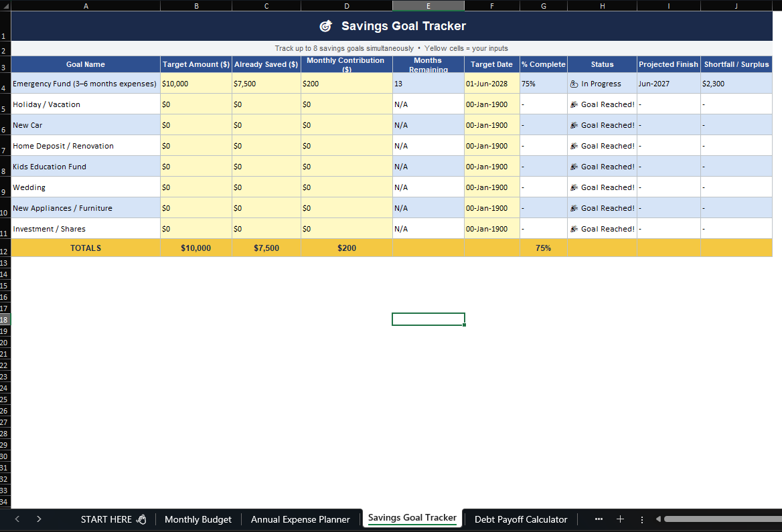Select column J header
782x532 pixels.
pos(736,5)
